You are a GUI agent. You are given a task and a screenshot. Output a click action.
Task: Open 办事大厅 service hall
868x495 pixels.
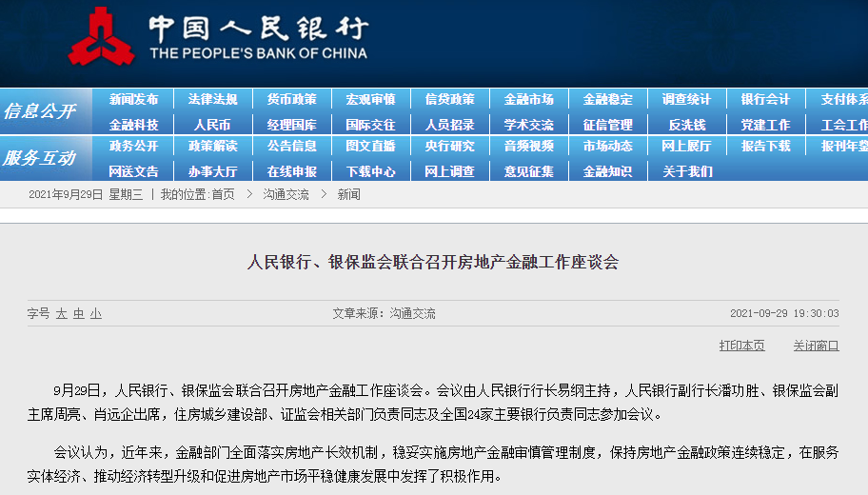[212, 171]
